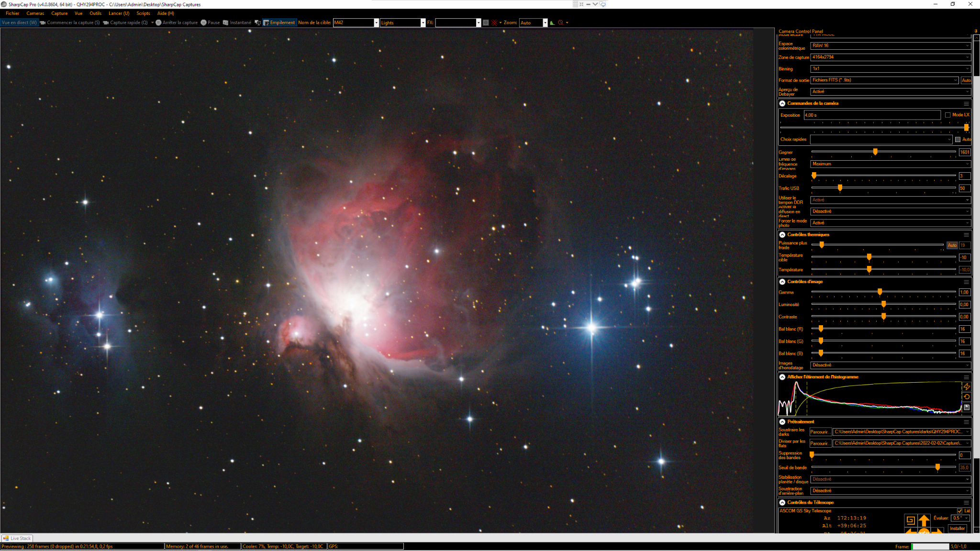Screen dimensions: 980x551
Task: Click the Exposition value input field
Action: (872, 115)
